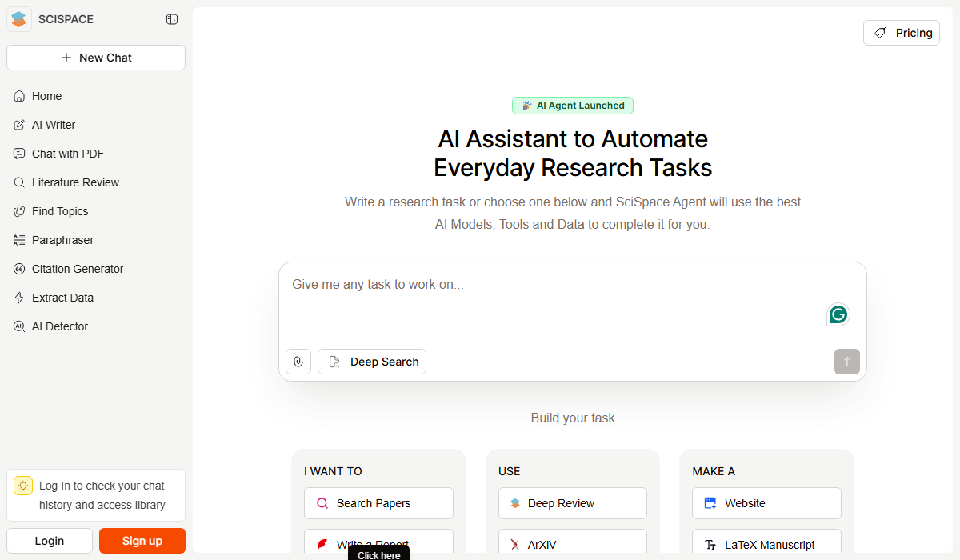The image size is (960, 560).
Task: Click the "Build your task" heading
Action: point(573,418)
